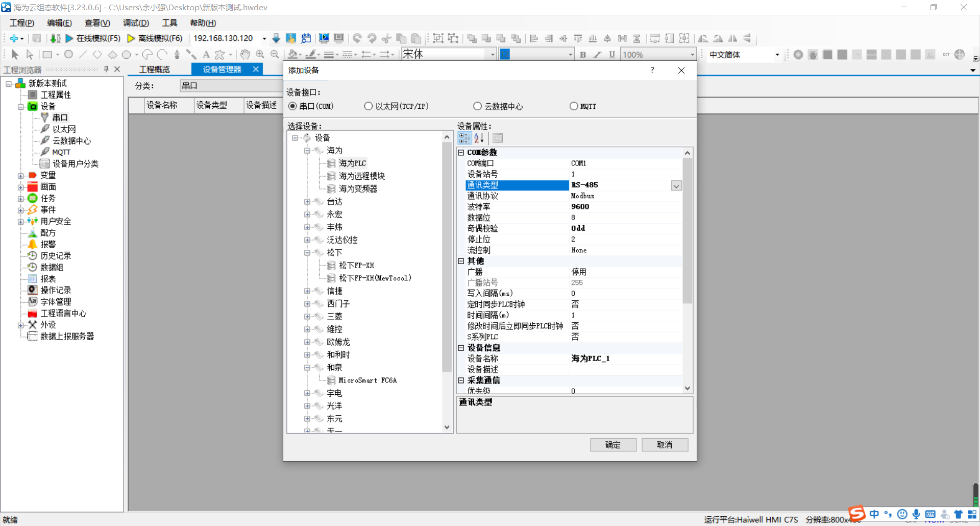Switch to the 工程概览 tab
This screenshot has height=526, width=980.
(154, 69)
